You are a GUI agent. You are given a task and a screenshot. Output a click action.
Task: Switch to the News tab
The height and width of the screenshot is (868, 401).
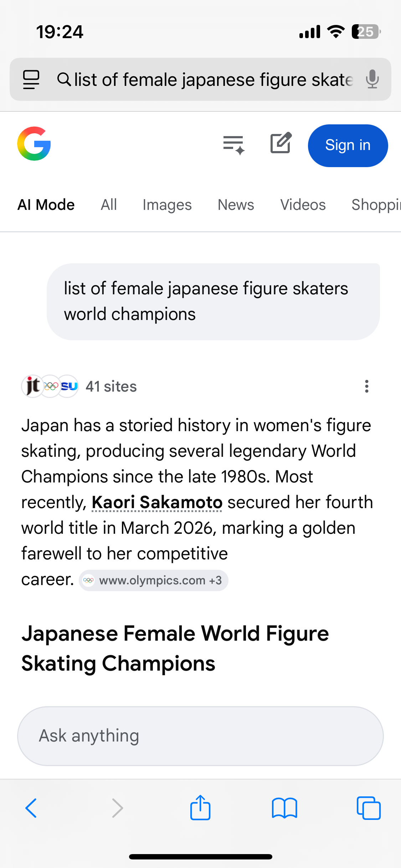pyautogui.click(x=236, y=205)
